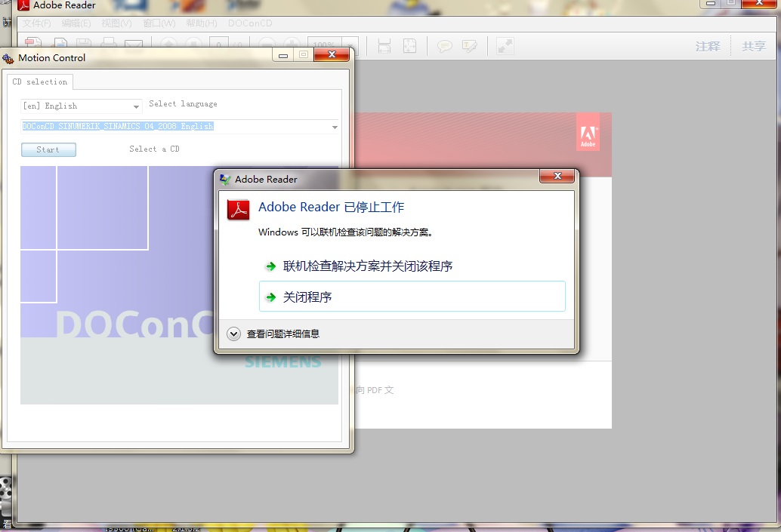The width and height of the screenshot is (781, 532).
Task: Click the "Select a CD" label
Action: pyautogui.click(x=154, y=149)
